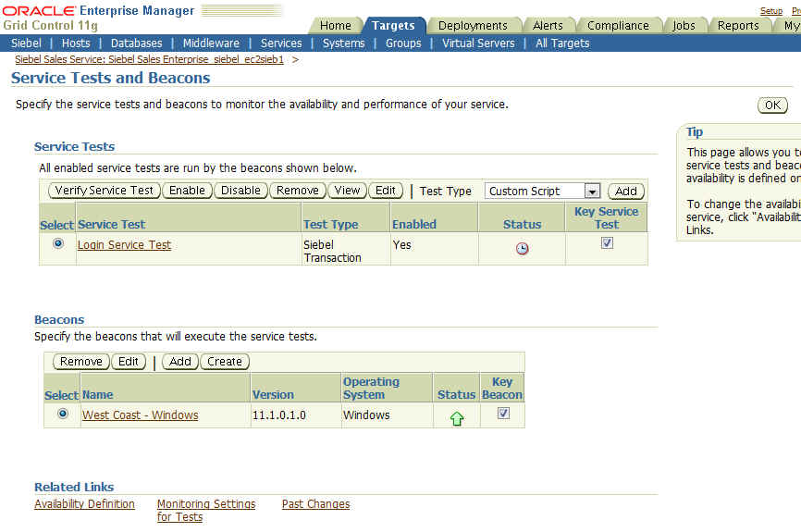
Task: Click the Enabled value Yes
Action: tap(401, 245)
